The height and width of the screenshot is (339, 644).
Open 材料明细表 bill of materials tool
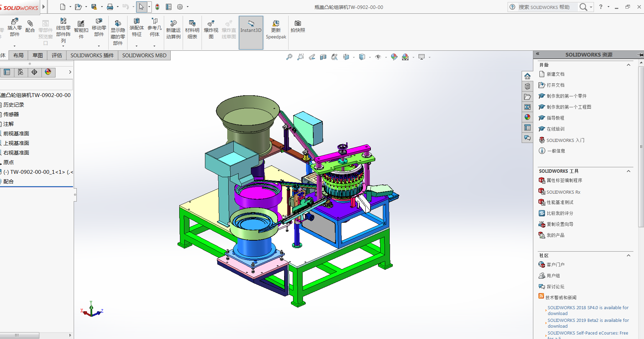(192, 29)
